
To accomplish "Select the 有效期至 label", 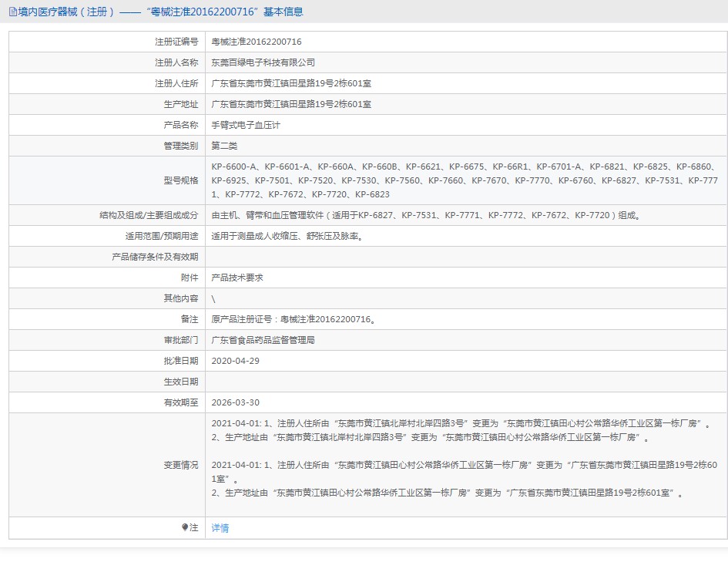I will click(181, 402).
